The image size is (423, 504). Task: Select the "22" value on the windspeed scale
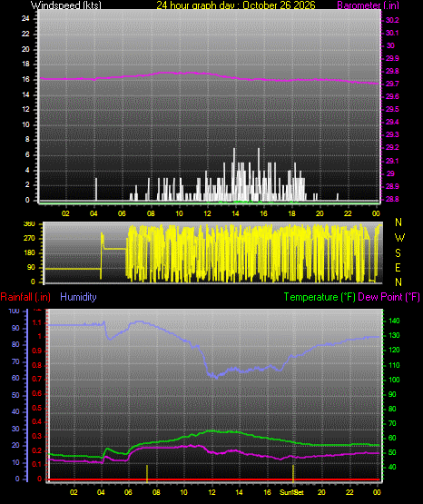[25, 34]
